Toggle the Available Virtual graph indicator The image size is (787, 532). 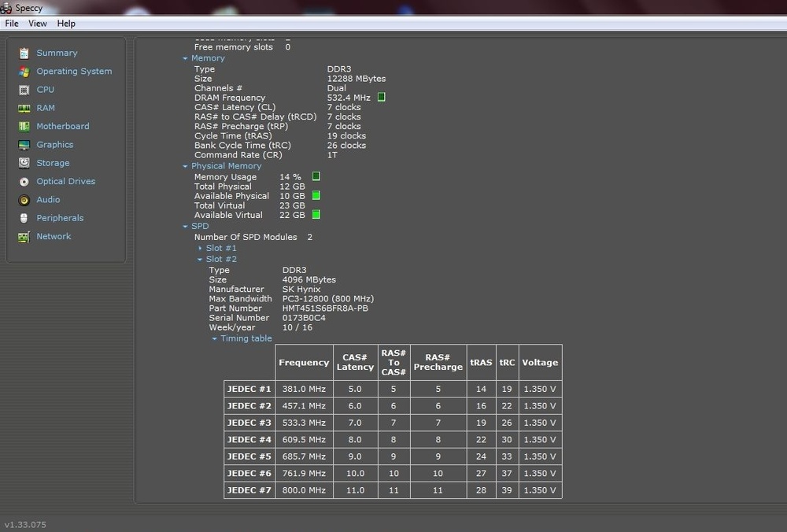316,214
